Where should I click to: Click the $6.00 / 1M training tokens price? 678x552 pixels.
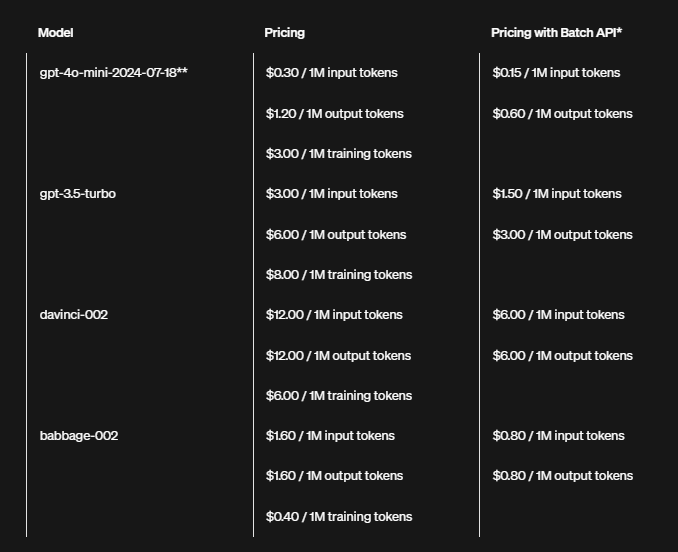(x=338, y=396)
